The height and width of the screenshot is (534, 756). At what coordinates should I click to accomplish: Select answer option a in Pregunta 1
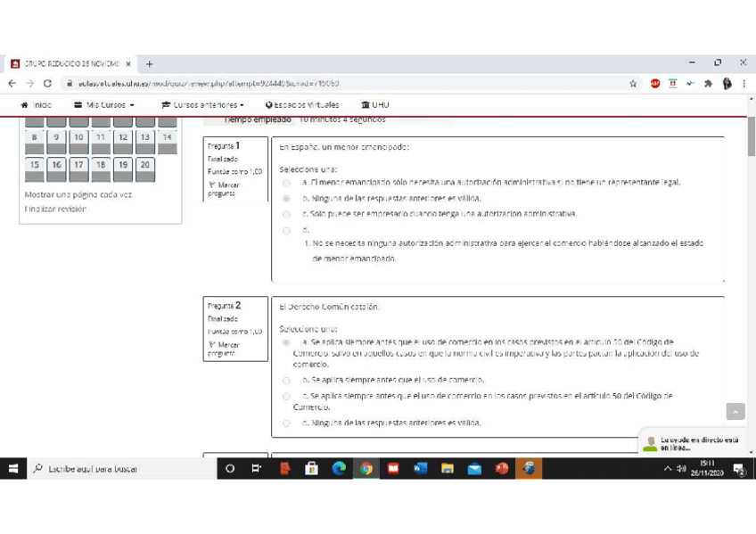tap(285, 180)
